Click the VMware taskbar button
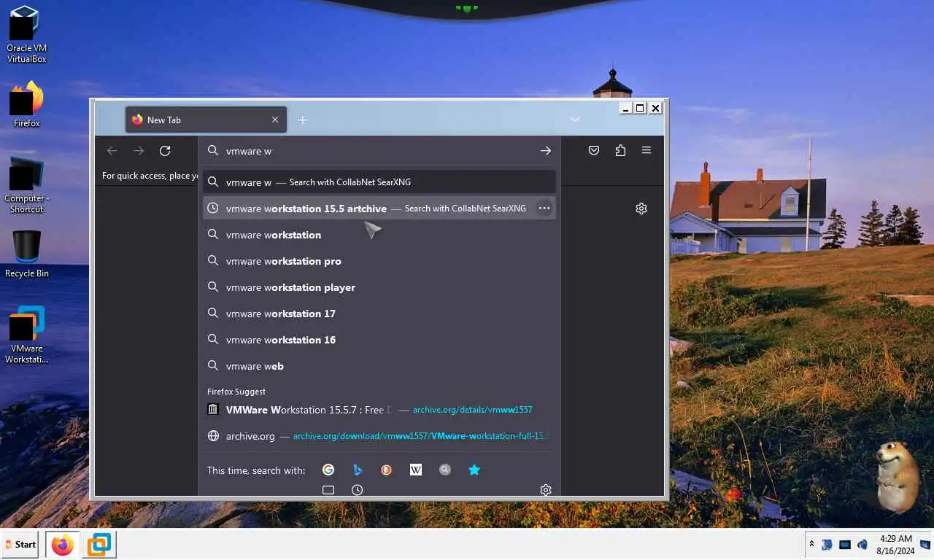 (x=99, y=545)
